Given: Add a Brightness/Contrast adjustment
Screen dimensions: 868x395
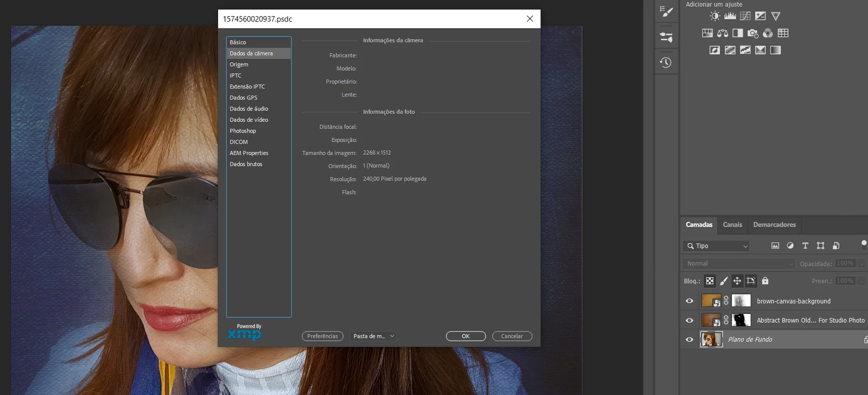Looking at the screenshot, I should click(715, 16).
